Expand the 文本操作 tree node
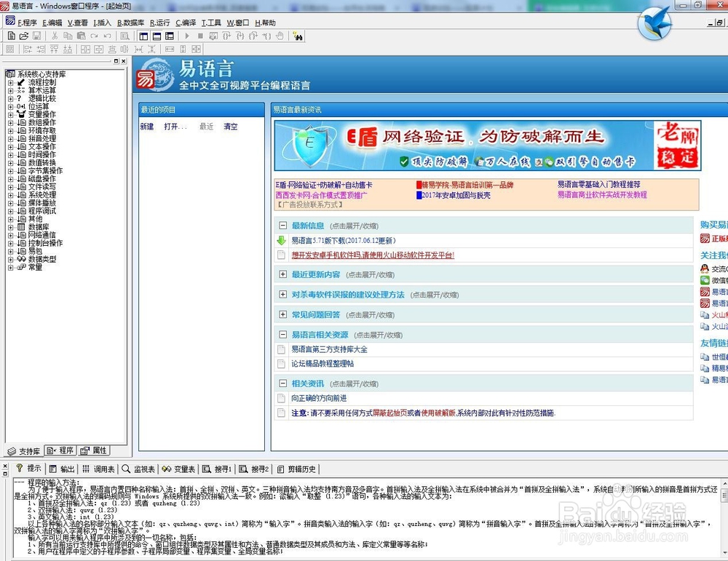Screen dimensions: 728x561 (10, 147)
